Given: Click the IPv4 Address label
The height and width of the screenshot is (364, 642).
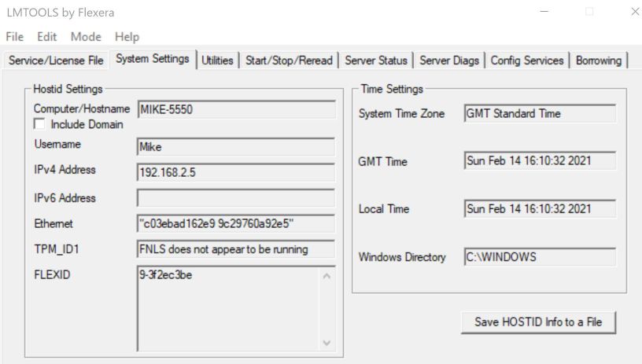Looking at the screenshot, I should [x=65, y=169].
